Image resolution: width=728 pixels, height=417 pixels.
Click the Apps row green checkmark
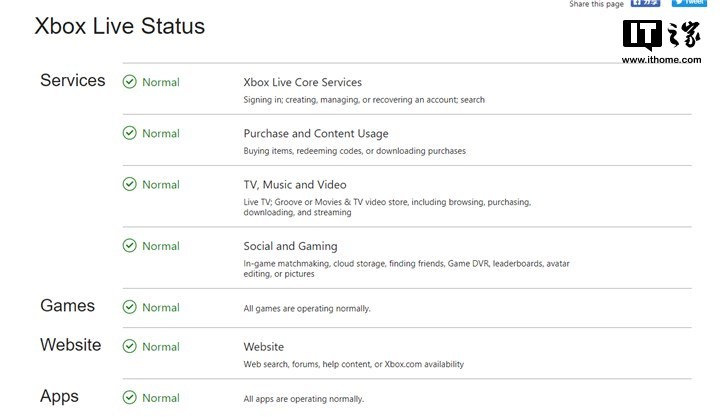tap(129, 398)
